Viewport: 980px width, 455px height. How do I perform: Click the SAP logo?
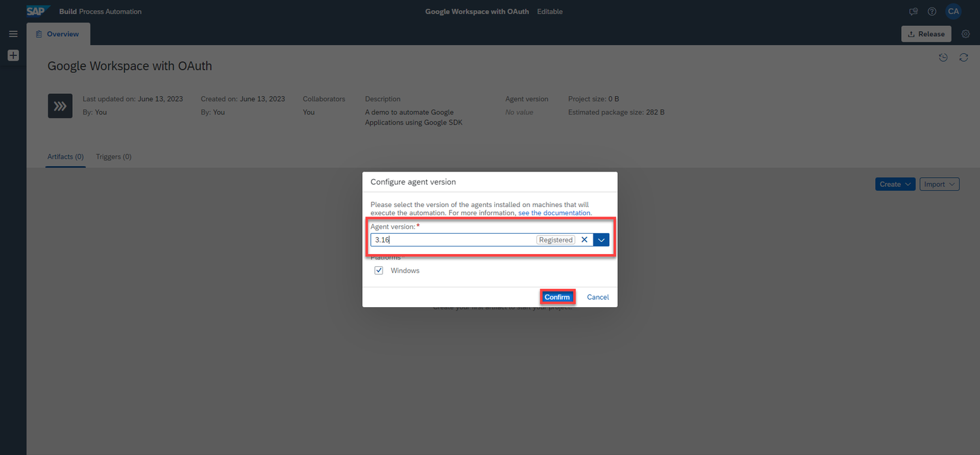point(39,11)
